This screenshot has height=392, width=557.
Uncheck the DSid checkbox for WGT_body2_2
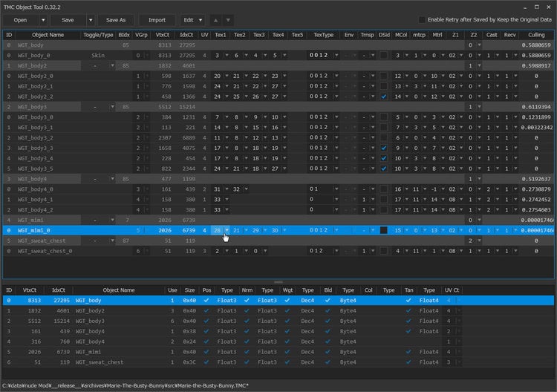(384, 97)
